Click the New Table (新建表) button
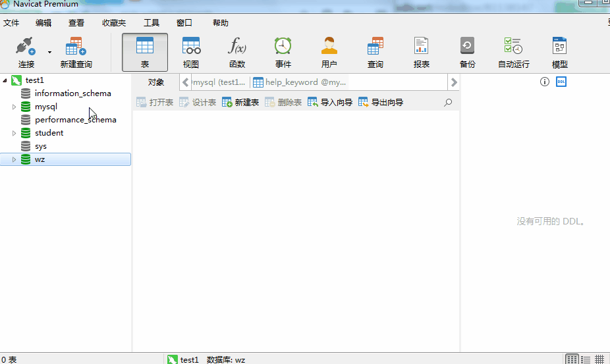The image size is (610, 364). [240, 102]
